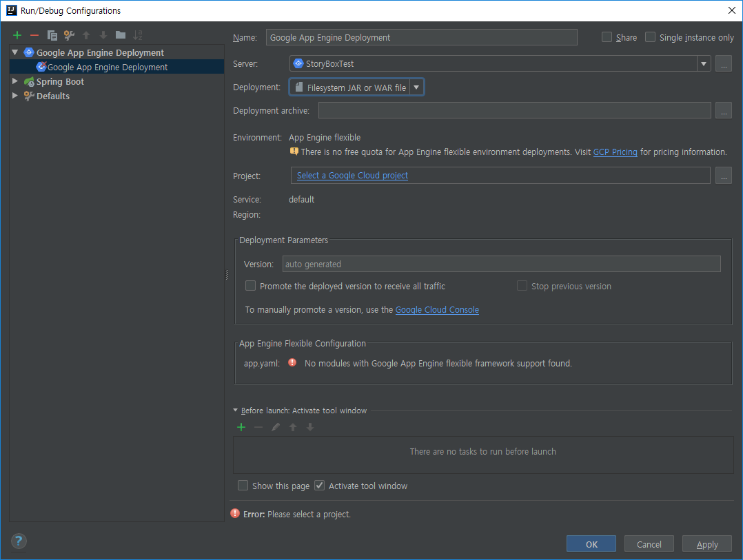Image resolution: width=743 pixels, height=560 pixels.
Task: Select the Spring Boot tree item
Action: pos(116,81)
